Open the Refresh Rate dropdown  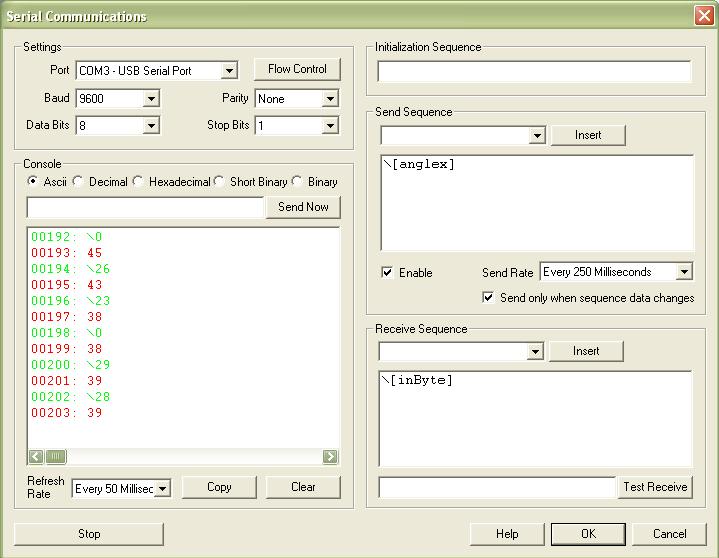click(x=163, y=489)
